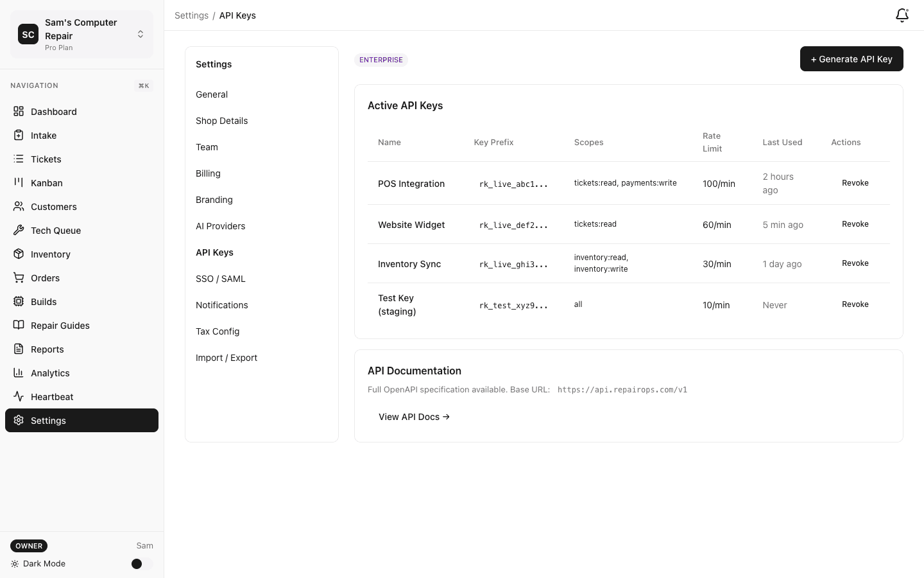The height and width of the screenshot is (578, 924).
Task: Click the Dark Mode sun icon
Action: pyautogui.click(x=15, y=563)
